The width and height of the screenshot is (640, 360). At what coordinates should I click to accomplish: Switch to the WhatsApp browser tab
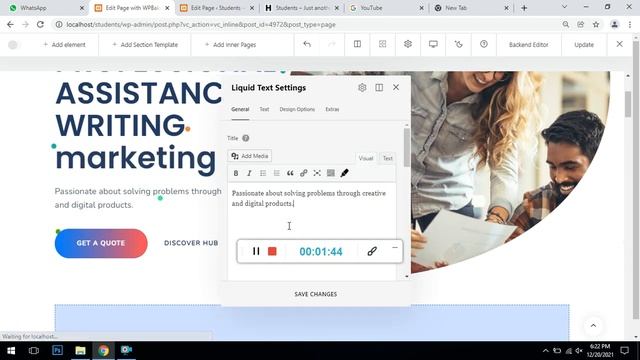(47, 8)
